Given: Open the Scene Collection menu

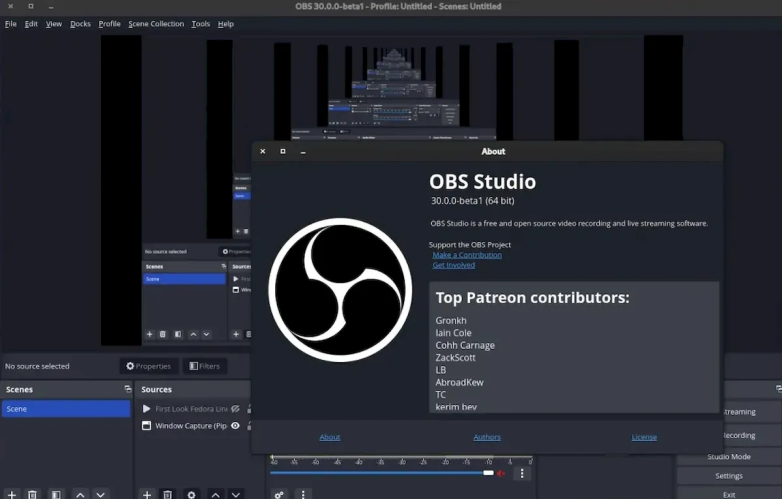Looking at the screenshot, I should pyautogui.click(x=156, y=24).
